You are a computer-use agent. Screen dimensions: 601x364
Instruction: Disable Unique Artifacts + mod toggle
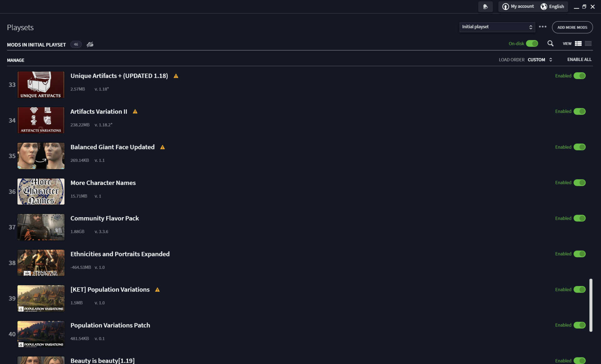tap(579, 76)
